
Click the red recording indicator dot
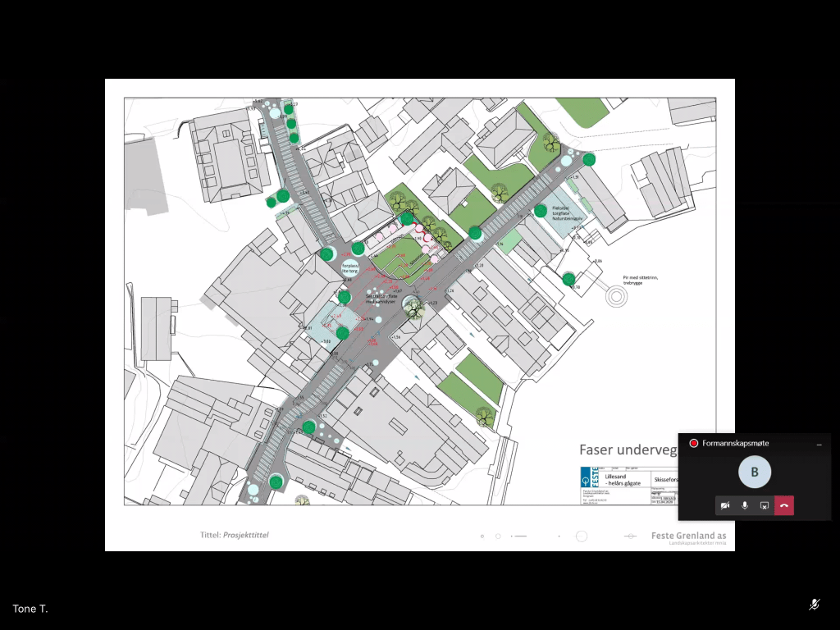[693, 444]
